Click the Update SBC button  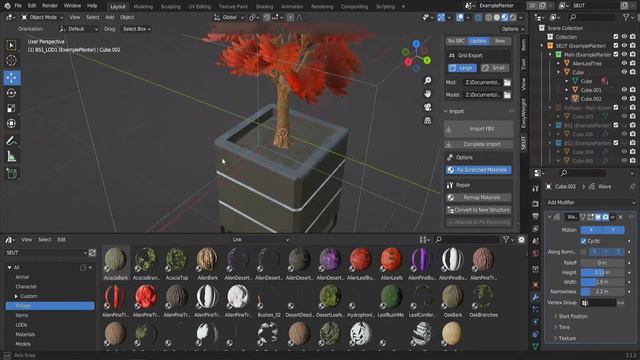pos(478,41)
